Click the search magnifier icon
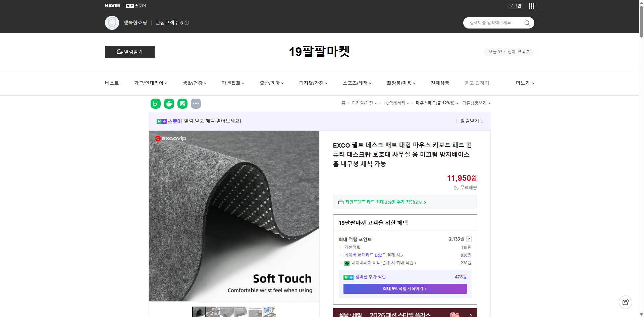Screen dimensions: 644x317 [x=527, y=22]
